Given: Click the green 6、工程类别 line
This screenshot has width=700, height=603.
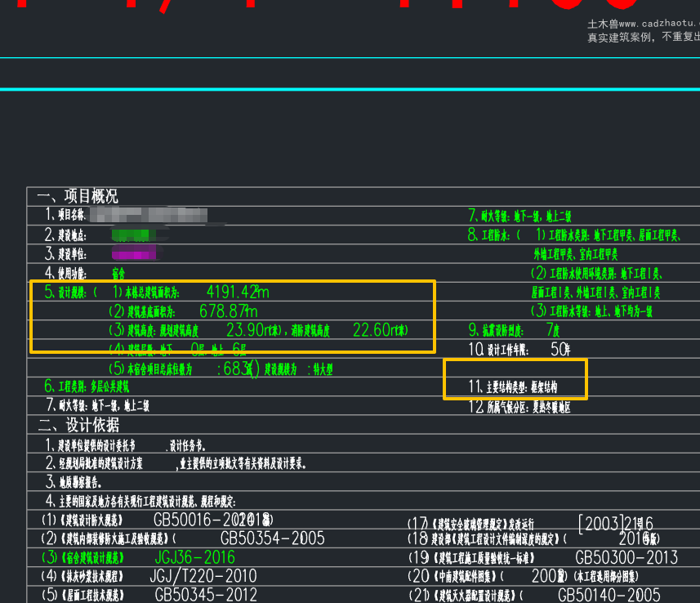Looking at the screenshot, I should [87, 386].
